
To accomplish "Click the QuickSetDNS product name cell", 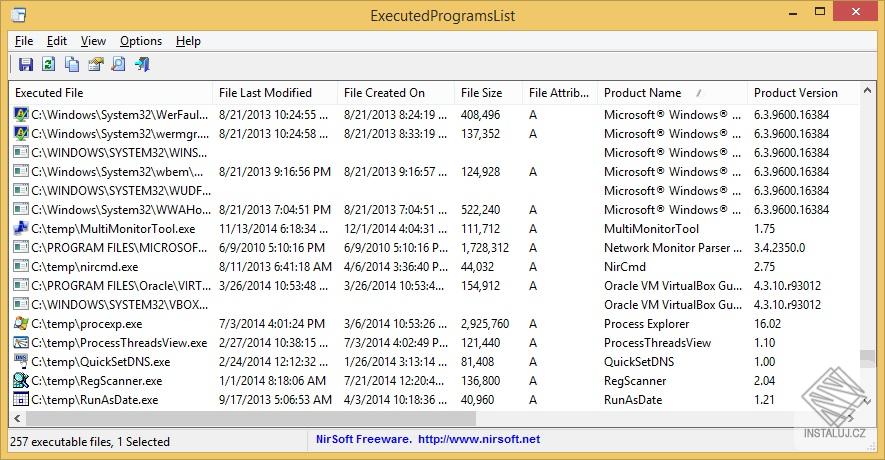I will pyautogui.click(x=639, y=362).
